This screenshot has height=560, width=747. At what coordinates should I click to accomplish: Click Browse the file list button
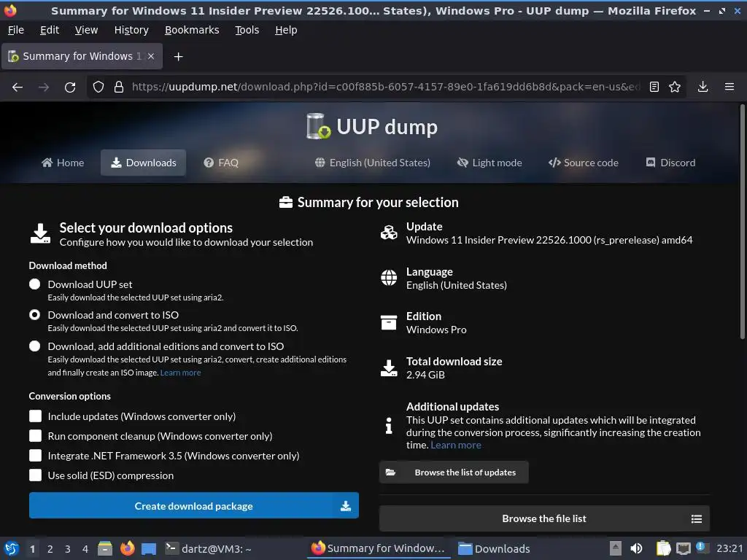pos(544,518)
